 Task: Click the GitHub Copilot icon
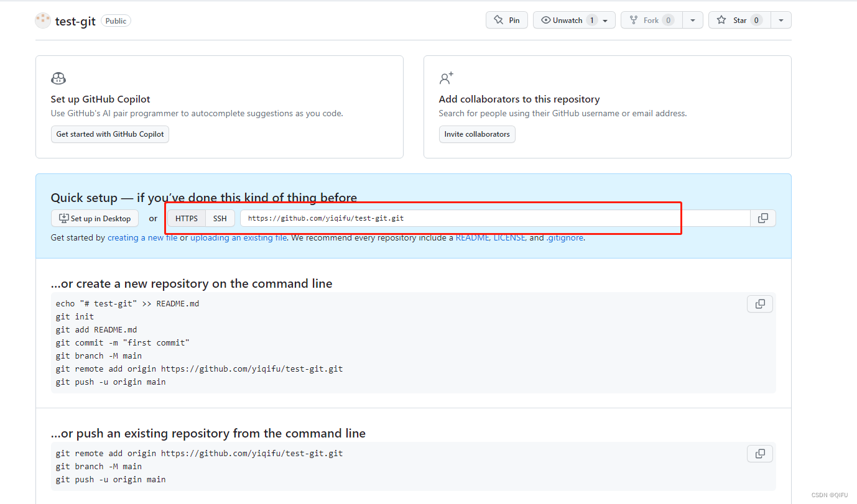click(x=58, y=78)
